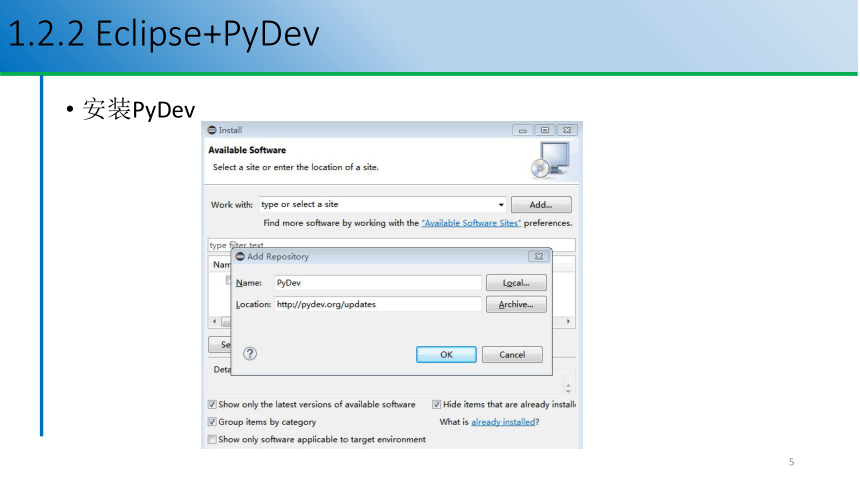This screenshot has height=484, width=860.
Task: Click the bullet text 安装PyDev
Action: click(x=139, y=109)
